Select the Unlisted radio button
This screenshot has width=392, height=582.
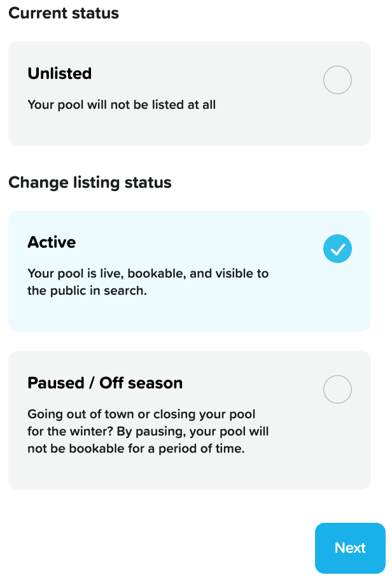[x=337, y=80]
